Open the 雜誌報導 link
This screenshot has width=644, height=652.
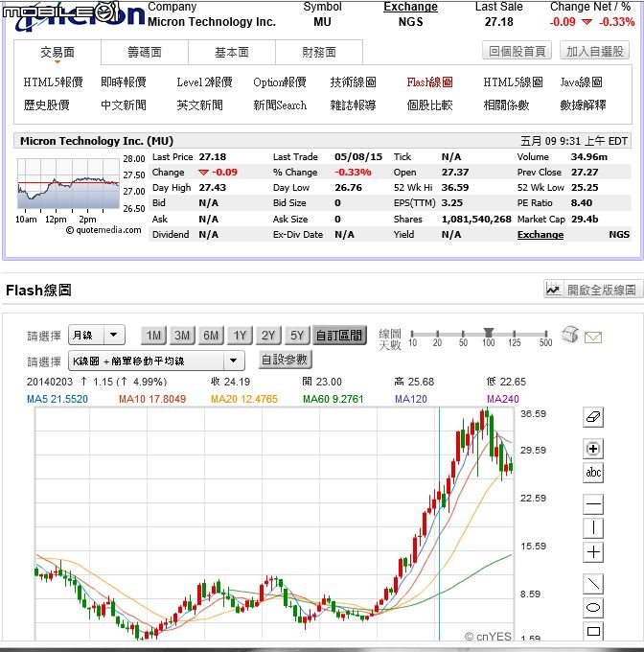pos(354,105)
